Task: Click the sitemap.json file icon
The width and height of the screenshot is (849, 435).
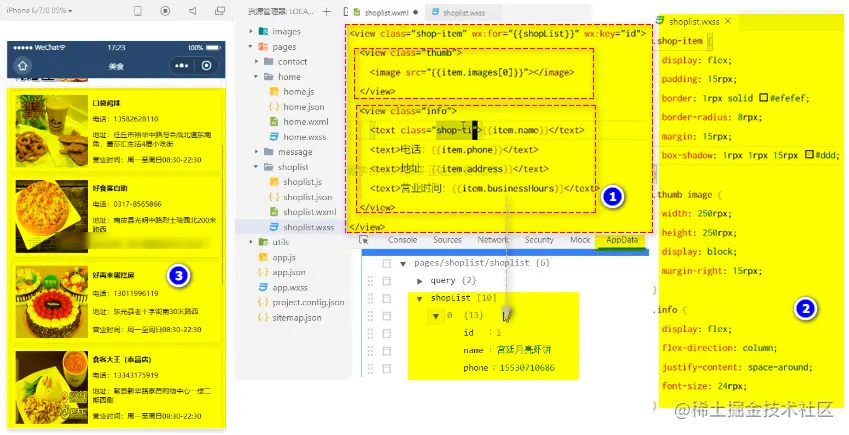Action: (263, 317)
